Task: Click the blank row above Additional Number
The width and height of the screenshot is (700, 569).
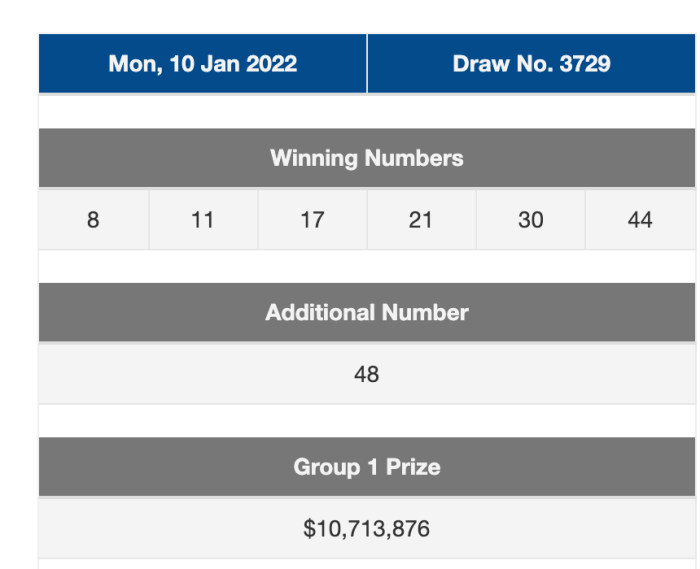Action: click(x=367, y=266)
